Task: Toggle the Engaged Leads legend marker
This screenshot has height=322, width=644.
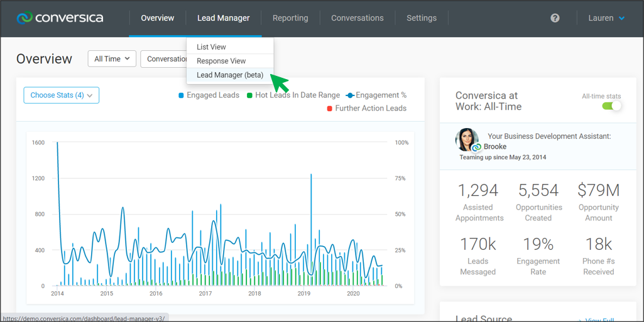Action: click(181, 95)
